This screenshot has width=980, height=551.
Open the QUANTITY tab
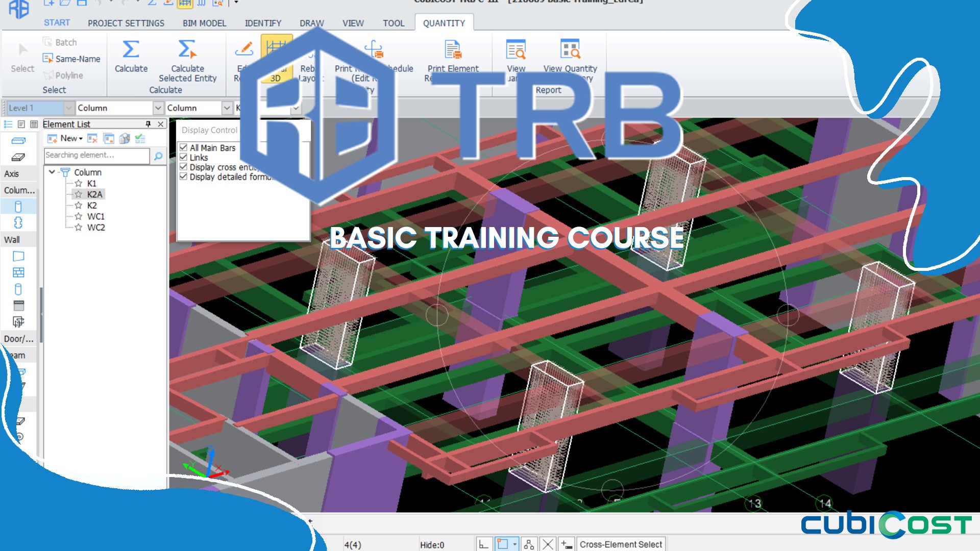444,23
